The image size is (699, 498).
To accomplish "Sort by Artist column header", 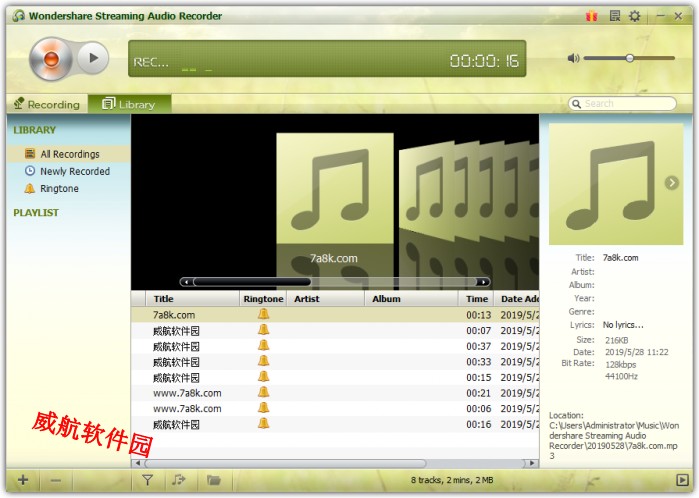I will pyautogui.click(x=325, y=299).
